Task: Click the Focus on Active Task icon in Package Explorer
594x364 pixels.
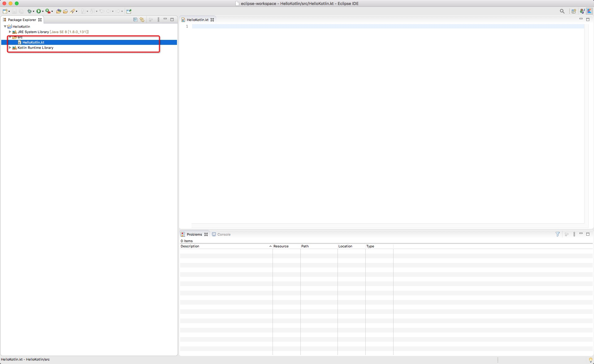Action: pyautogui.click(x=151, y=19)
